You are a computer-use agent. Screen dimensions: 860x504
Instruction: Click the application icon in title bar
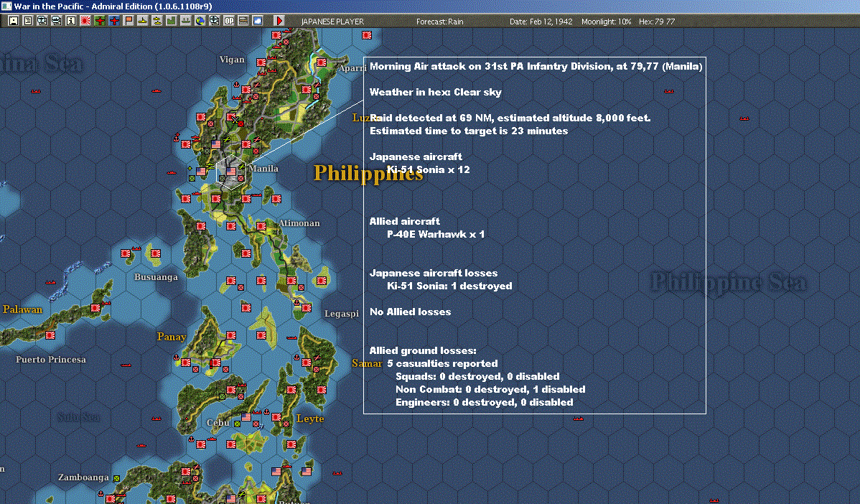[6, 6]
